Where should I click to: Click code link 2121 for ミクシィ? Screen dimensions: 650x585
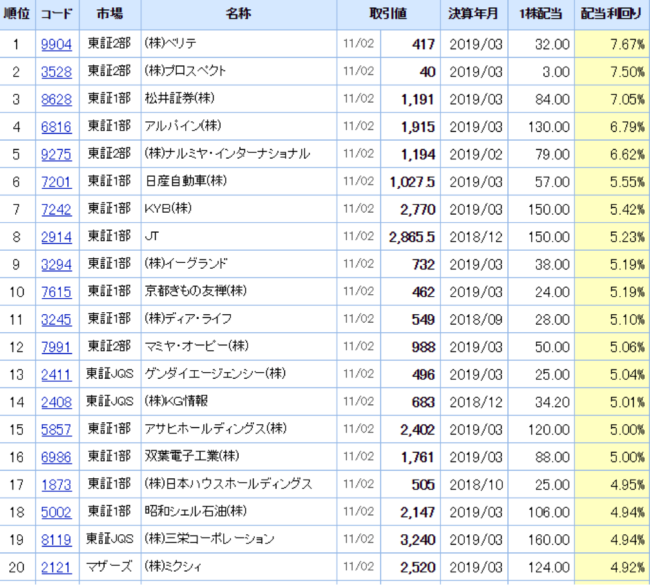coord(56,567)
